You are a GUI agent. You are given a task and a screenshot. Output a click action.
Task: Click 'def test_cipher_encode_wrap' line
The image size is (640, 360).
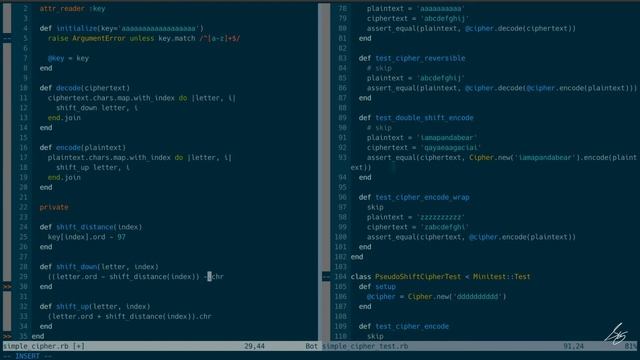(414, 198)
